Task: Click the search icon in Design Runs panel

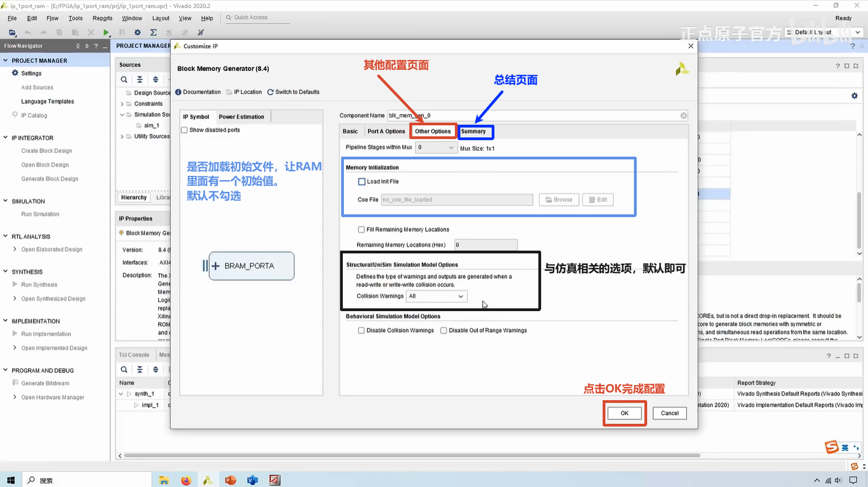Action: pos(124,369)
